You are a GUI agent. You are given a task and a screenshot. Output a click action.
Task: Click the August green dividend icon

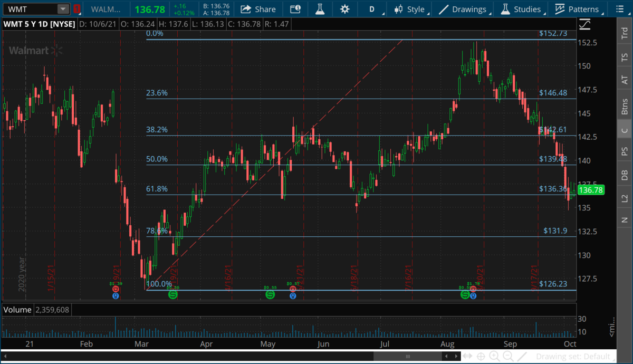click(x=465, y=294)
